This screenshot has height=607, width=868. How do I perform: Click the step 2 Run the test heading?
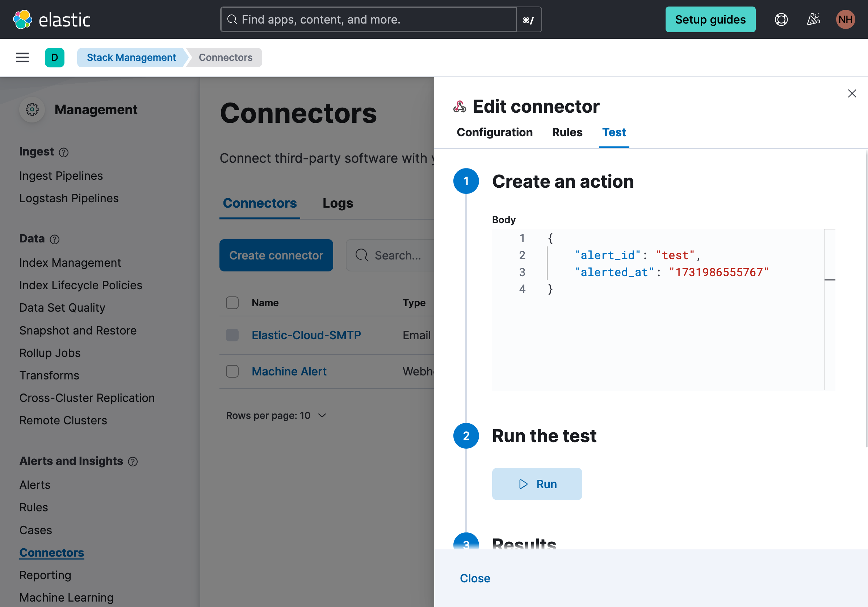[544, 436]
